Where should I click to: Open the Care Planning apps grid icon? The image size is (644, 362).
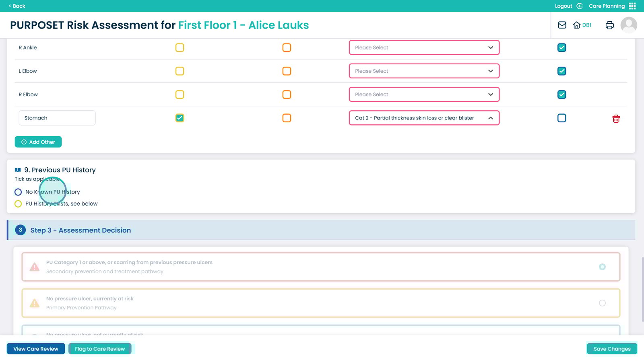click(632, 6)
